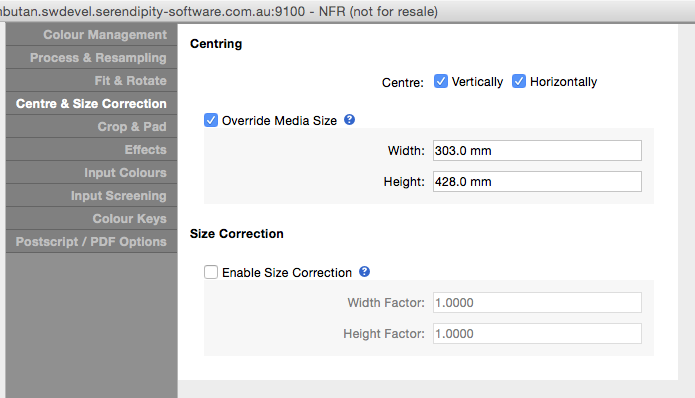Viewport: 695px width, 398px height.
Task: Open help for Override Media Size
Action: click(x=349, y=120)
